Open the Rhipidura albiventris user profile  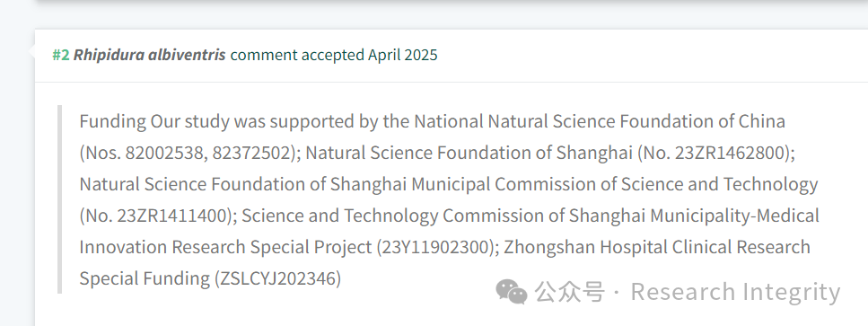pyautogui.click(x=150, y=55)
